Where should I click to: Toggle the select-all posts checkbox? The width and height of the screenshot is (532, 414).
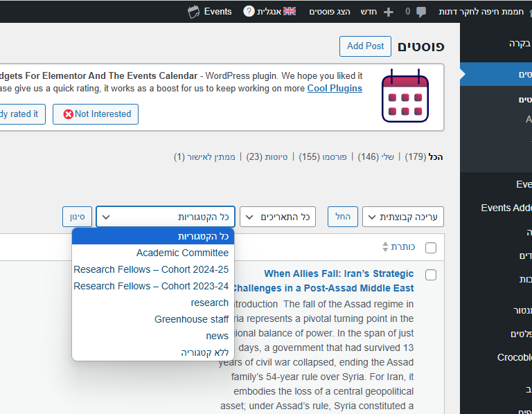[431, 248]
